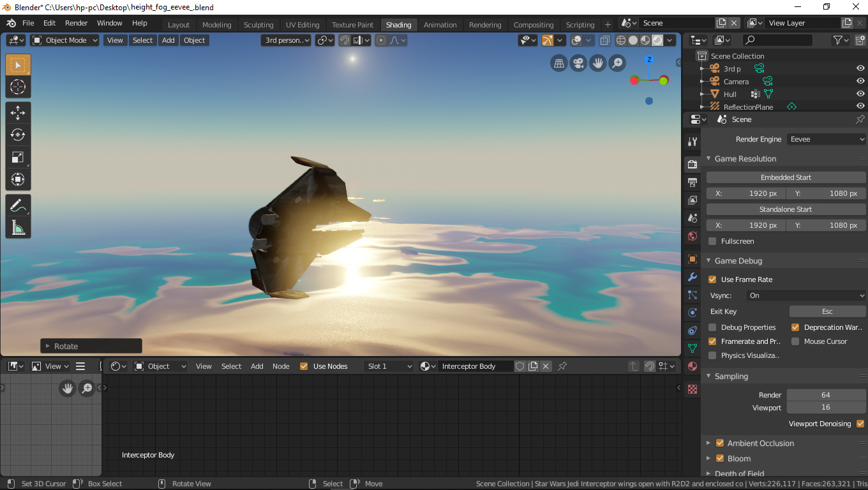Image resolution: width=868 pixels, height=490 pixels.
Task: Switch viewport to rendered shading
Action: pyautogui.click(x=657, y=40)
